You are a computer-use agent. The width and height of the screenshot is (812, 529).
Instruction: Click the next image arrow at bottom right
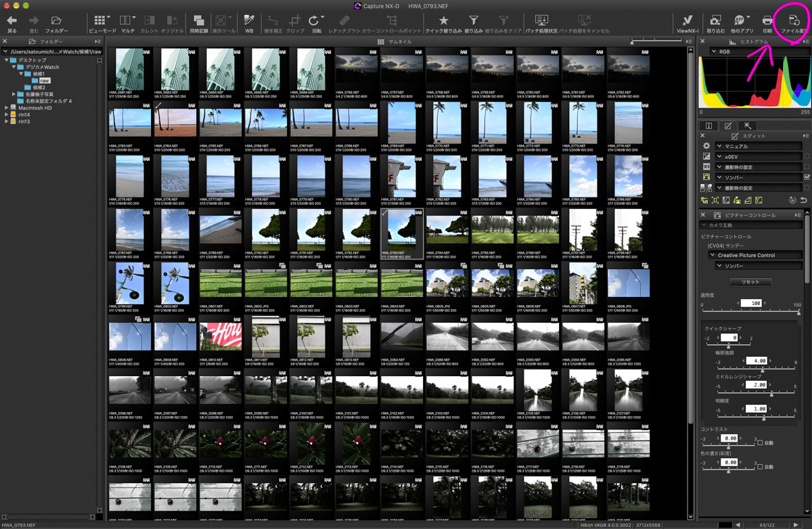point(795,525)
